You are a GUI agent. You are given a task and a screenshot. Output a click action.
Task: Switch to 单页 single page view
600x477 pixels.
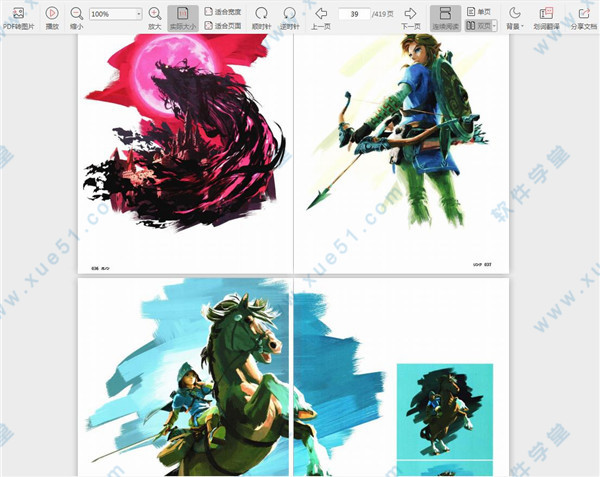coord(479,12)
